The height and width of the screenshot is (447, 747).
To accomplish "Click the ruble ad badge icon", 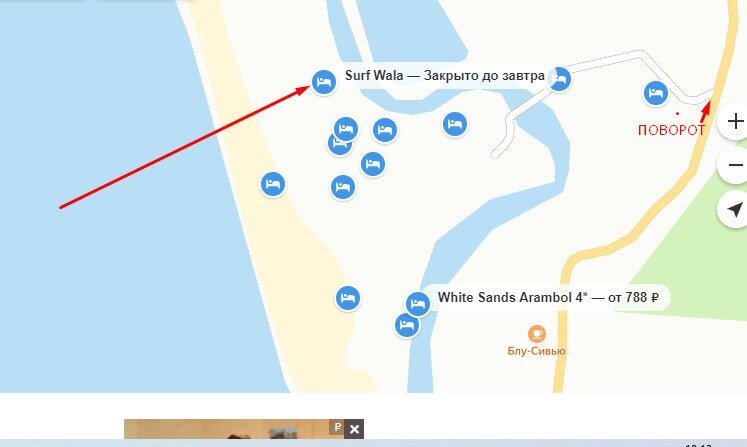I will 337,427.
